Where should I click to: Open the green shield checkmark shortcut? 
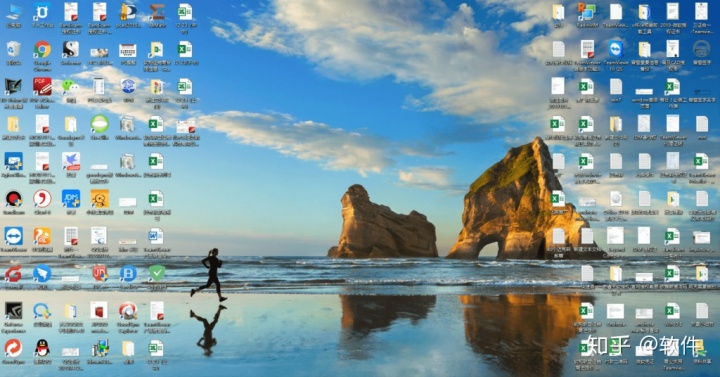157,274
